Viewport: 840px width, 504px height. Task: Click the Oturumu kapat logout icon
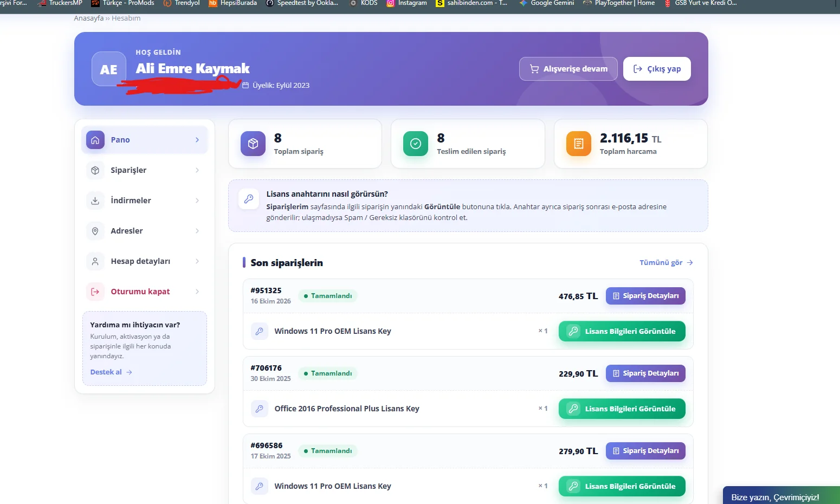pyautogui.click(x=95, y=292)
